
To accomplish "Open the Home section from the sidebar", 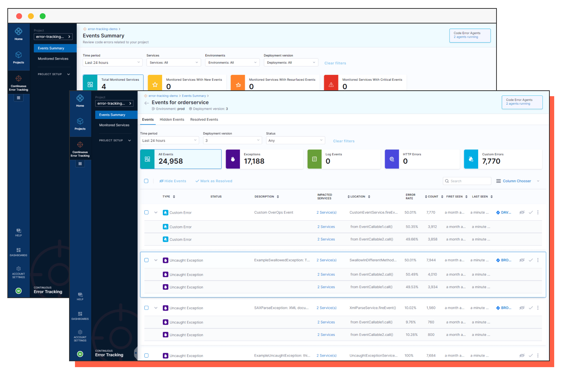I will coord(80,100).
